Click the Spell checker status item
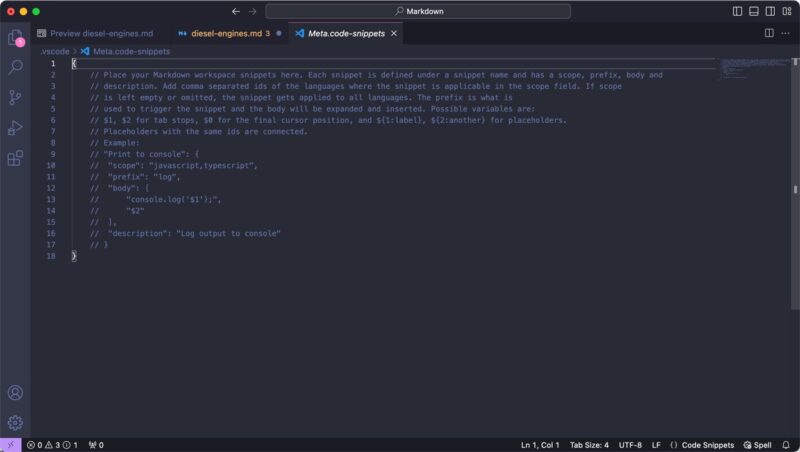This screenshot has width=800, height=452. [757, 445]
